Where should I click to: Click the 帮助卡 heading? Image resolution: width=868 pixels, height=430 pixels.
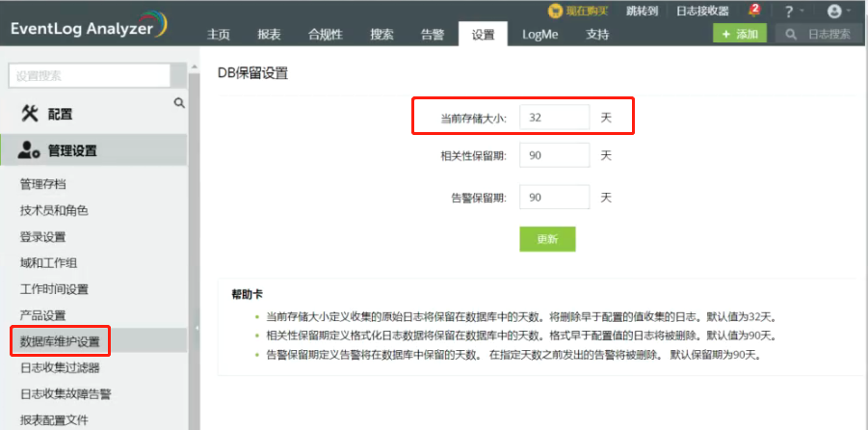[247, 295]
